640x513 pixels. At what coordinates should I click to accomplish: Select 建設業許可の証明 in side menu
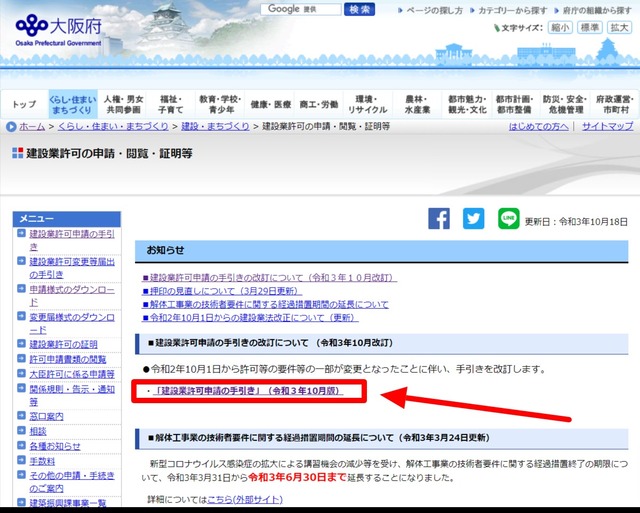click(x=63, y=344)
